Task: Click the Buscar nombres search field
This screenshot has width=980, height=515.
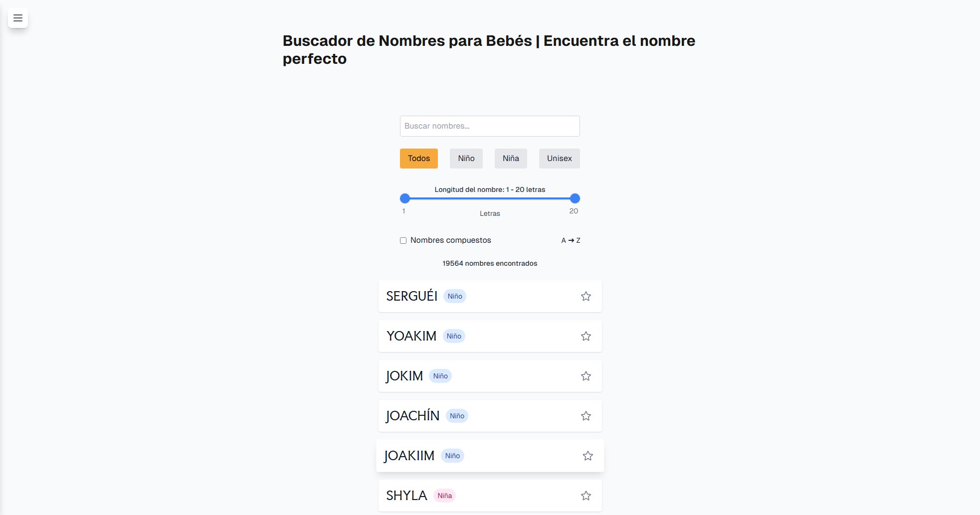Action: pyautogui.click(x=489, y=126)
